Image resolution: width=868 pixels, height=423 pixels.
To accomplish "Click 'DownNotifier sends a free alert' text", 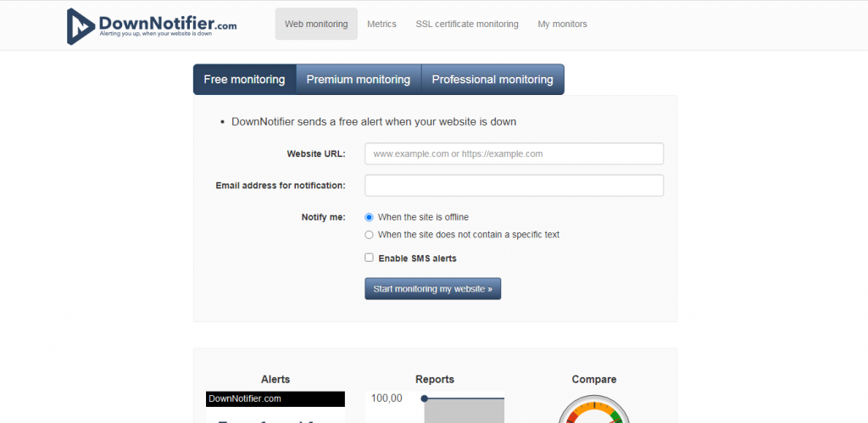I will point(374,122).
